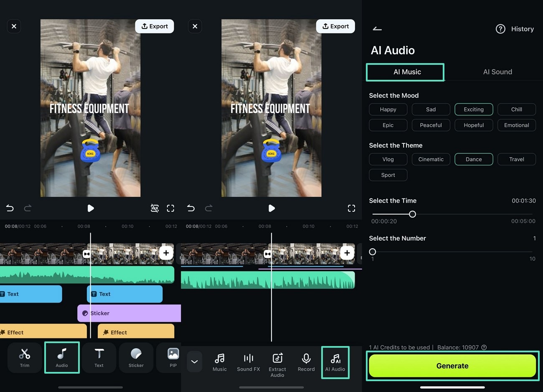Choose the Sport theme

(x=388, y=175)
